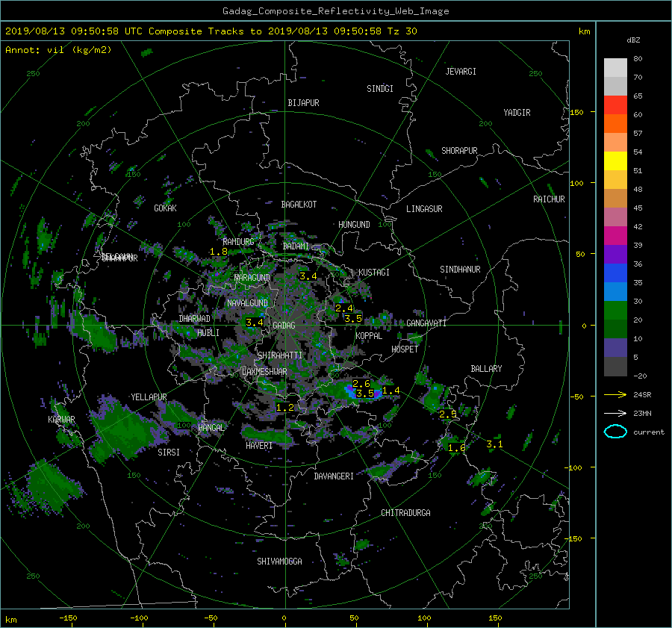Click the SHORAPUR city label
This screenshot has height=628, width=672.
(459, 151)
